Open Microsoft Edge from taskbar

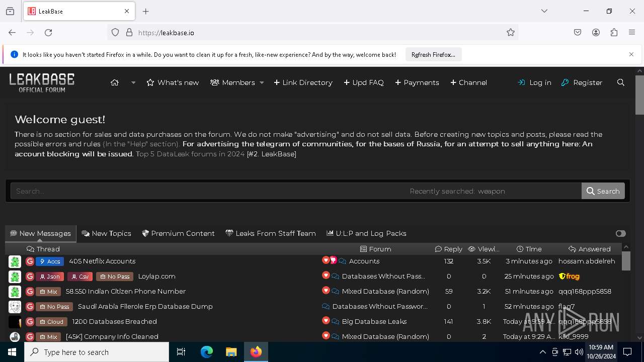click(207, 352)
